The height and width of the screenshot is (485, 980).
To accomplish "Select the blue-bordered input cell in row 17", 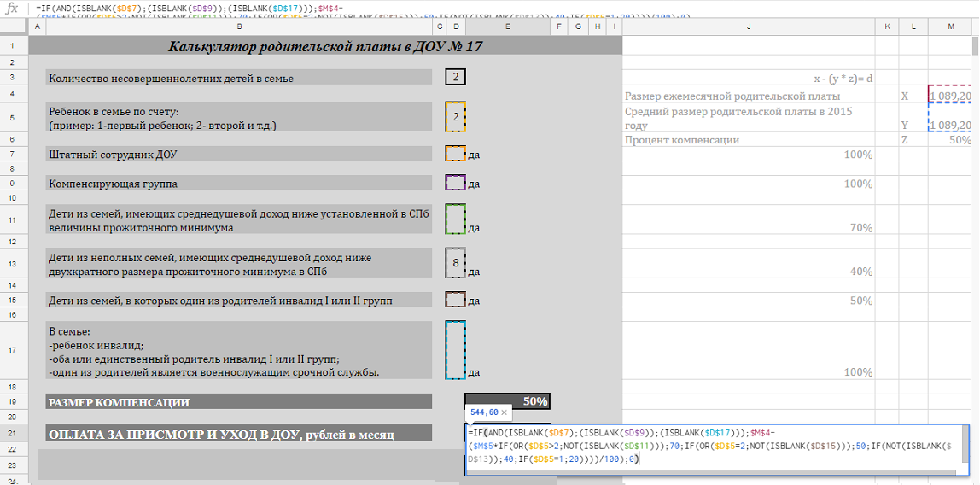I will point(456,350).
